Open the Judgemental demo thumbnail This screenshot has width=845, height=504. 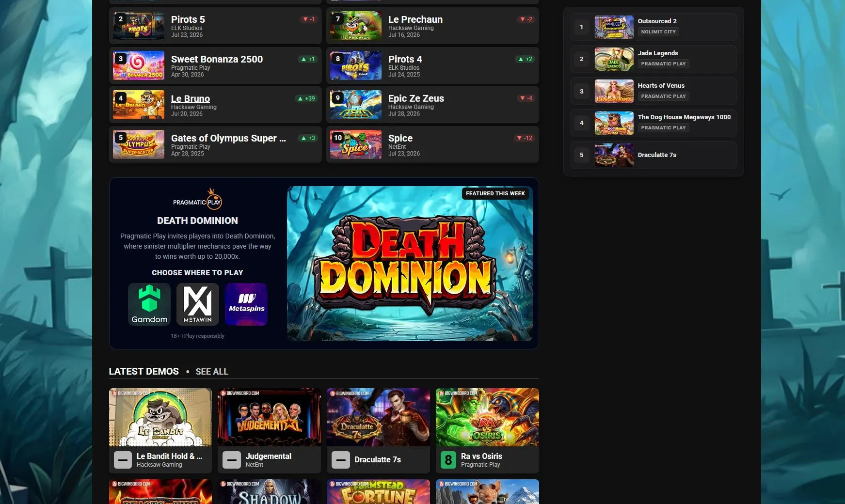click(x=269, y=417)
